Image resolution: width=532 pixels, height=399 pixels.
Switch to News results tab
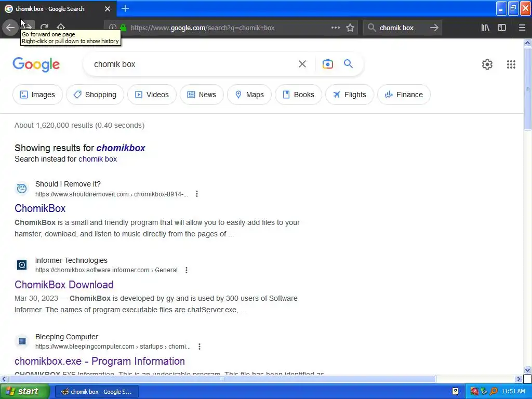[202, 95]
